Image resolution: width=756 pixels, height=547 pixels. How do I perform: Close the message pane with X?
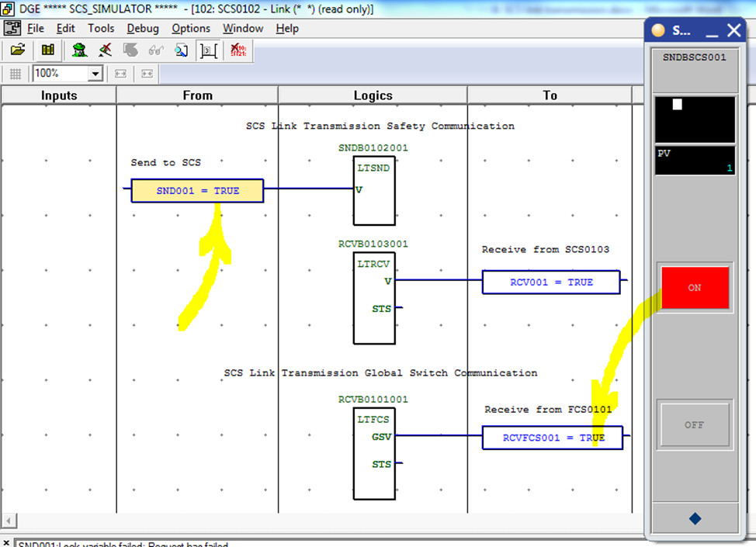pyautogui.click(x=5, y=542)
